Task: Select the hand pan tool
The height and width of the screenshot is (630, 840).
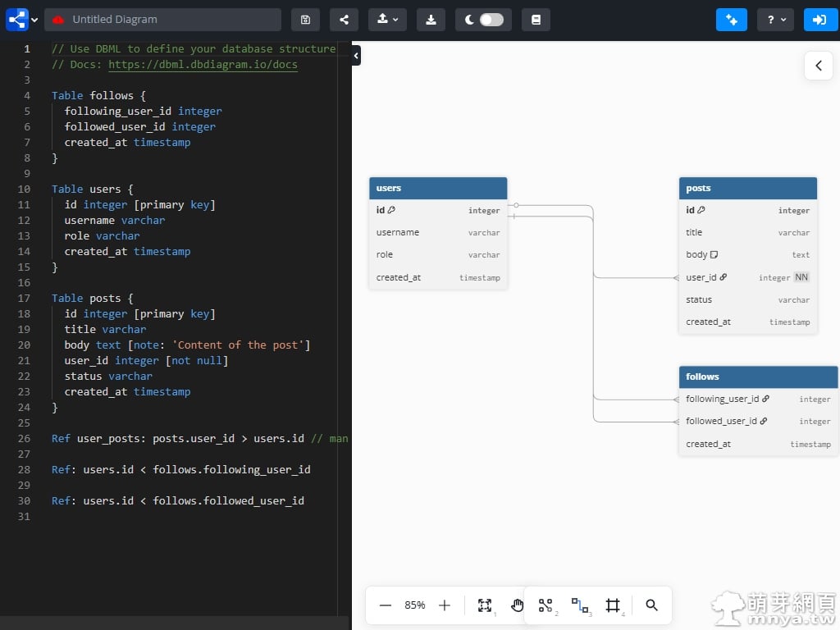Action: [517, 605]
